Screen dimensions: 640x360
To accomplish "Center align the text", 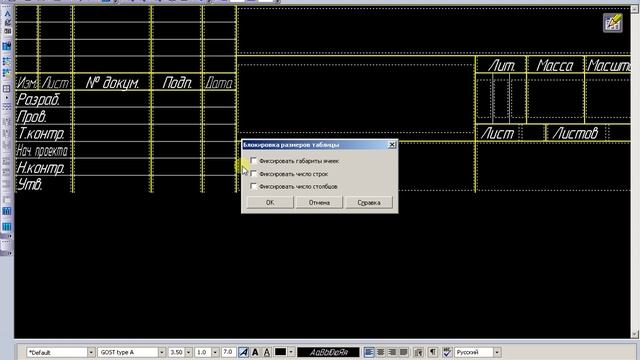I will pos(380,352).
